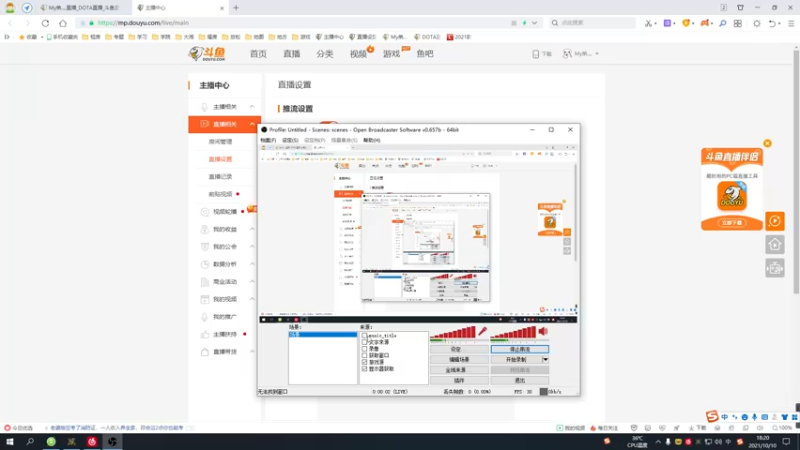Click the skin shirt icon in title bar
This screenshot has width=800, height=450.
pyautogui.click(x=740, y=8)
